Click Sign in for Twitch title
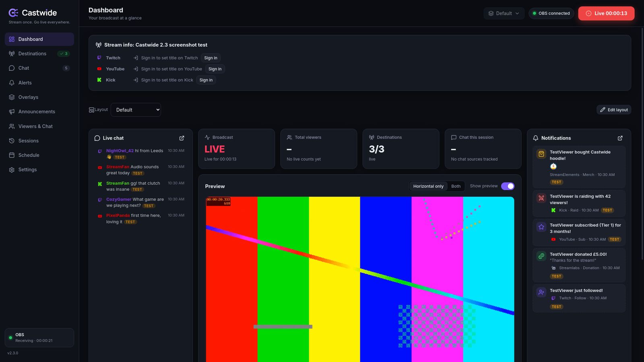The image size is (644, 362). click(211, 58)
